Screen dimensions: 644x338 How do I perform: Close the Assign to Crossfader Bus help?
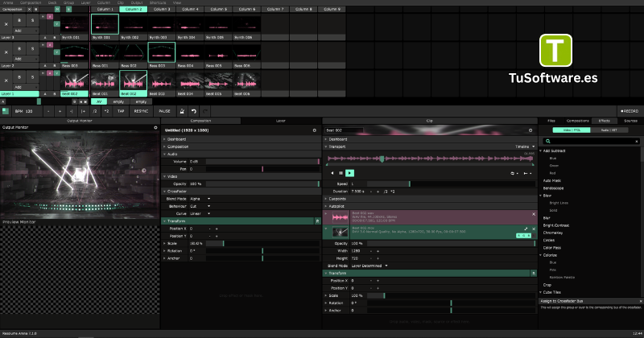[x=641, y=301]
